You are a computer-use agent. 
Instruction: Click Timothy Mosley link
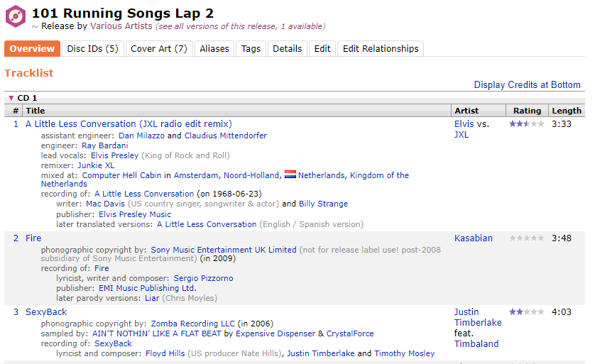405,353
